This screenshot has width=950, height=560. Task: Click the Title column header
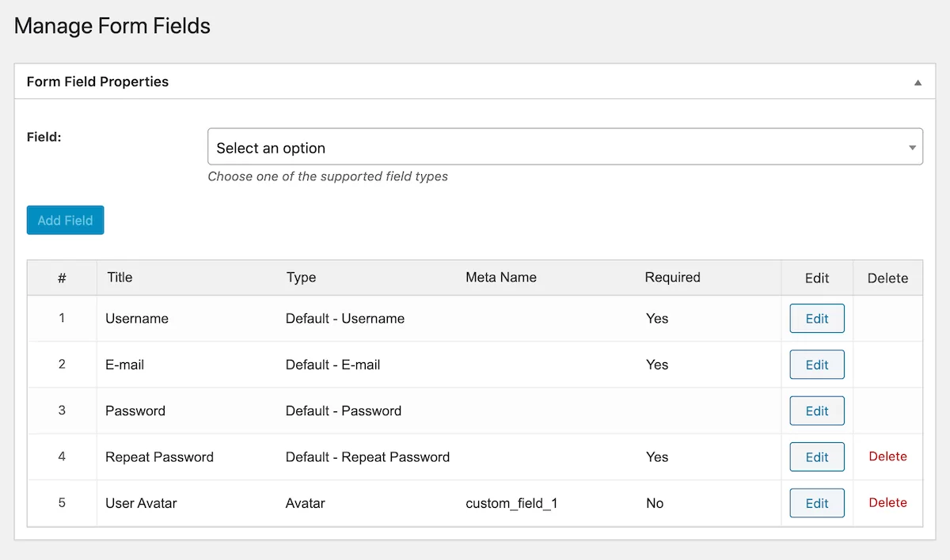[x=120, y=277]
